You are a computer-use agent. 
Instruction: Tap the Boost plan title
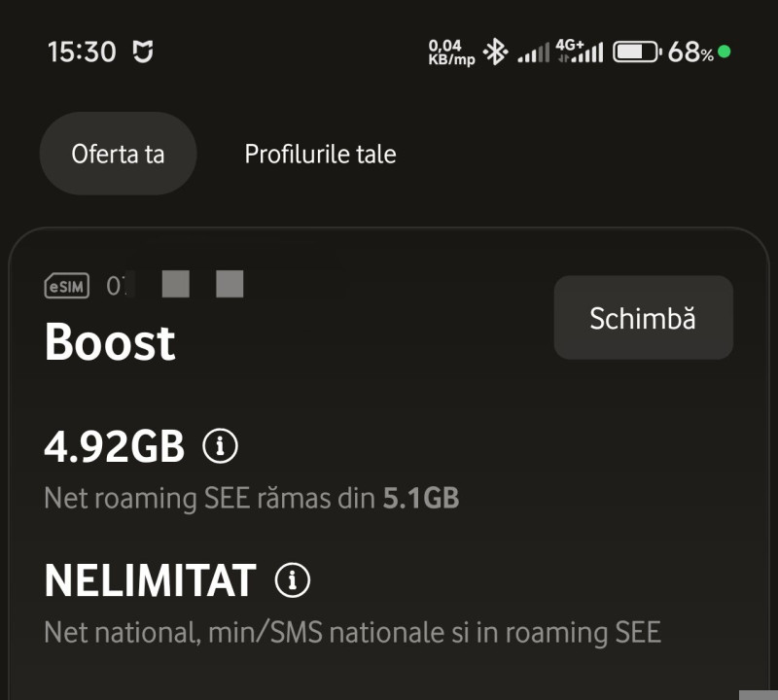click(x=110, y=342)
